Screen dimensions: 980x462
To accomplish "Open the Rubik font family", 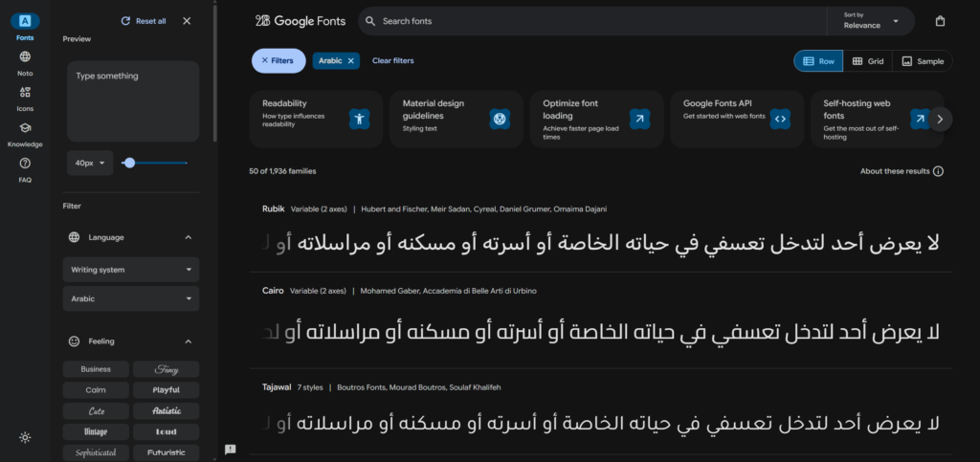I will click(273, 209).
